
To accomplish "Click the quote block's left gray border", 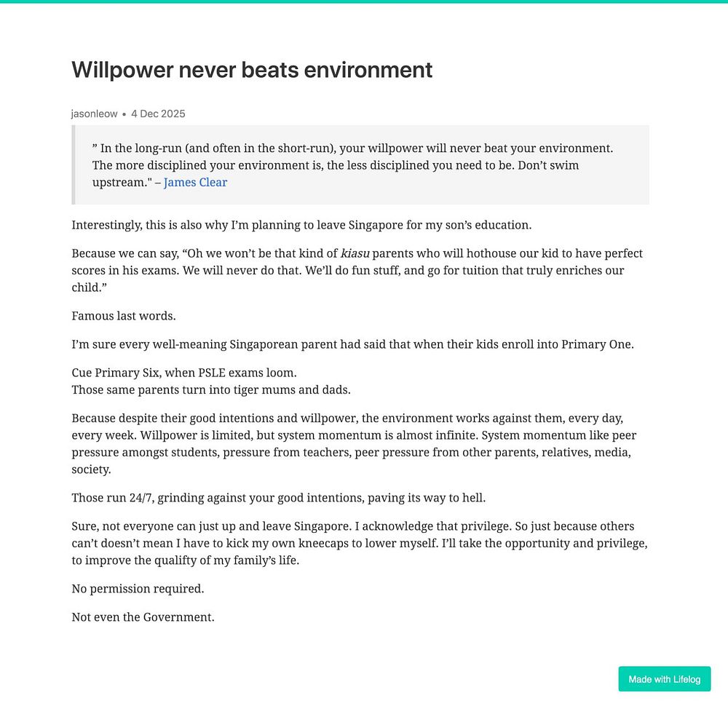I will 74,164.
